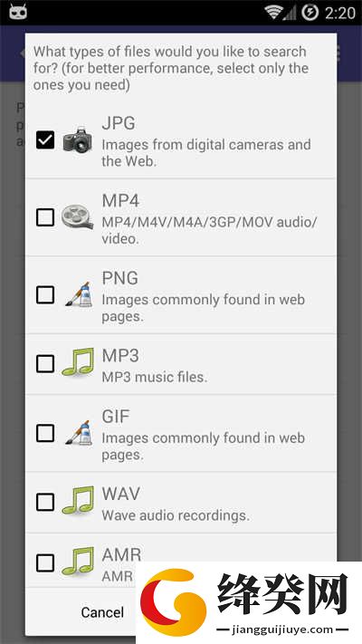Tap the Wi-Fi icon in status bar
This screenshot has height=644, width=362.
coord(272,13)
